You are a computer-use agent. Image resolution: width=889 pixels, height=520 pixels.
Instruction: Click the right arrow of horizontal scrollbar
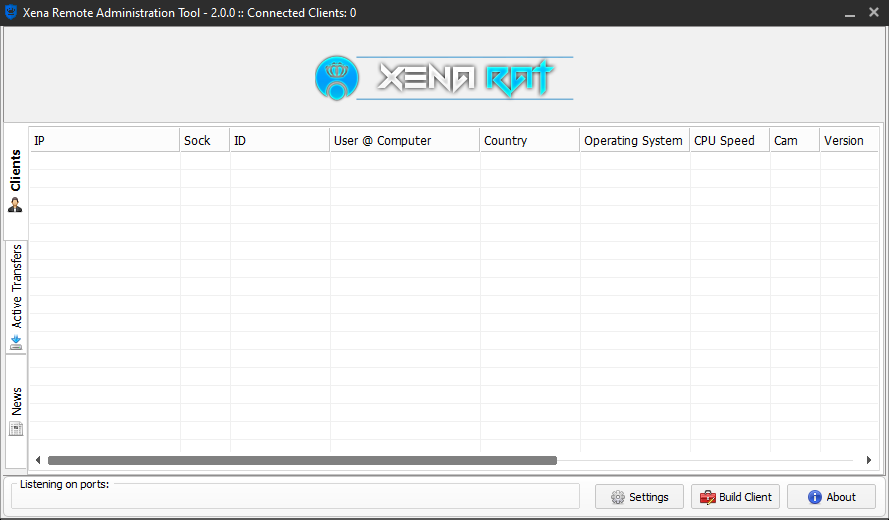(x=869, y=460)
